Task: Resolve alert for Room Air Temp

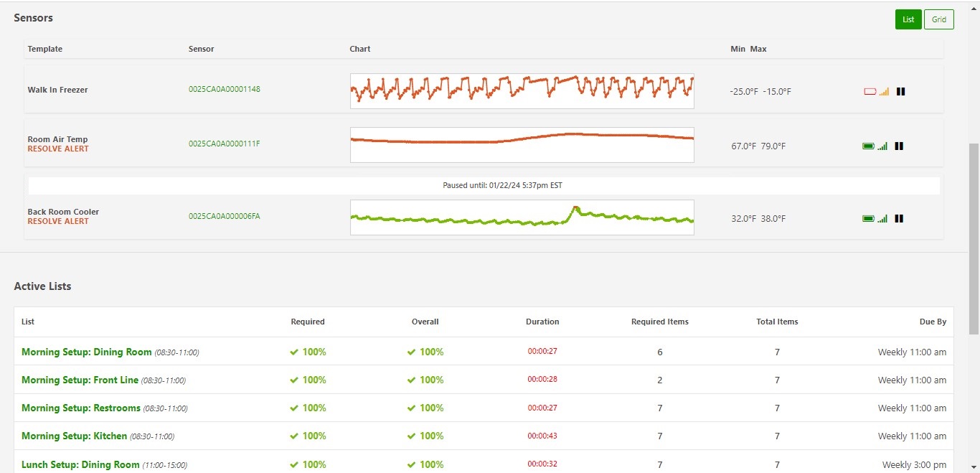Action: [58, 149]
